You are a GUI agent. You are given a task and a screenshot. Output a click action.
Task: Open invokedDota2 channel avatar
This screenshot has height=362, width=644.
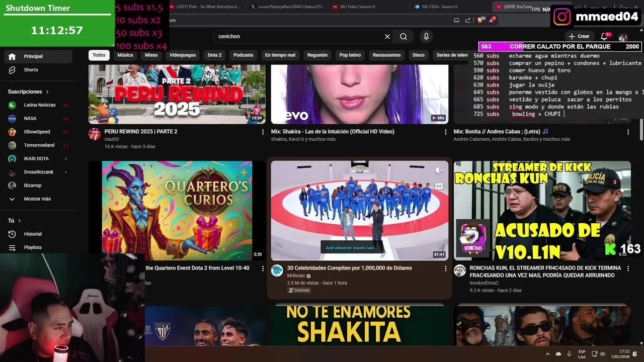[460, 271]
